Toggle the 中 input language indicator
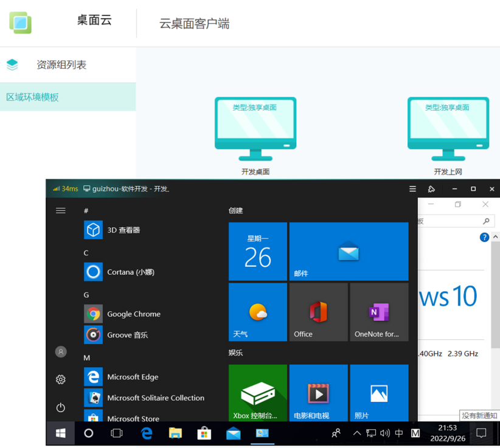 point(399,433)
